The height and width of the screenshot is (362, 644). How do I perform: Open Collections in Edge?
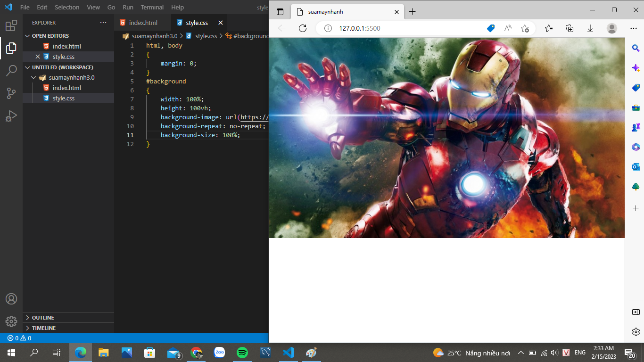click(570, 28)
